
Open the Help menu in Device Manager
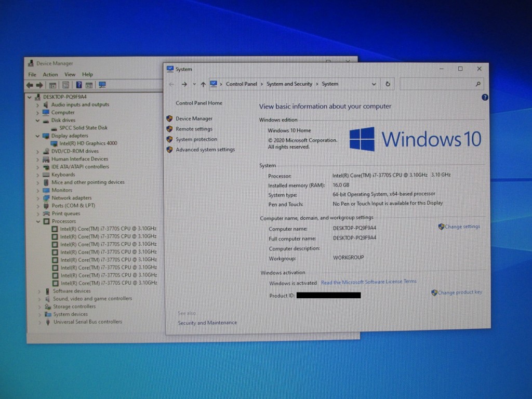(87, 75)
